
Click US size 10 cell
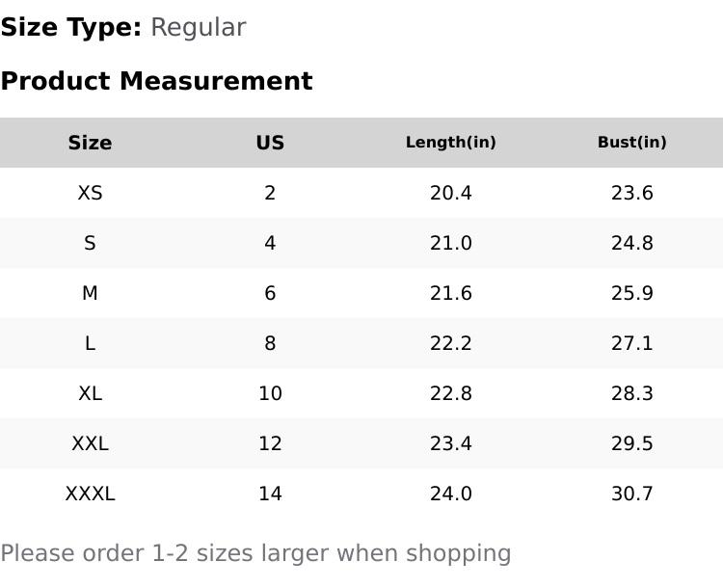point(270,393)
